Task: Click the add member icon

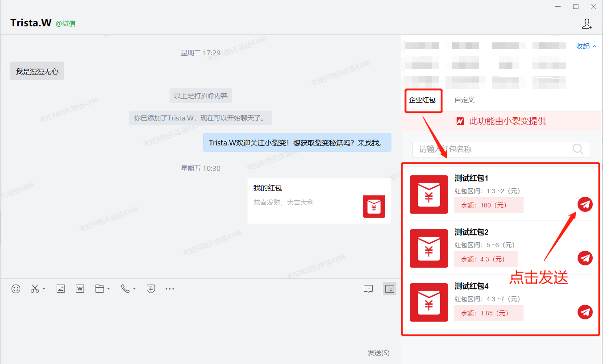Action: pos(587,24)
